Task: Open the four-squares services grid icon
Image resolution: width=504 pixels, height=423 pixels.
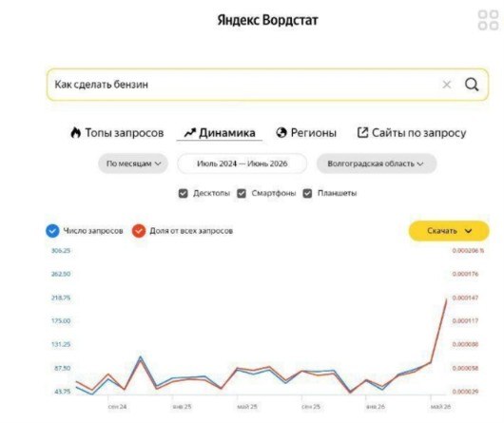Action: coord(488,20)
